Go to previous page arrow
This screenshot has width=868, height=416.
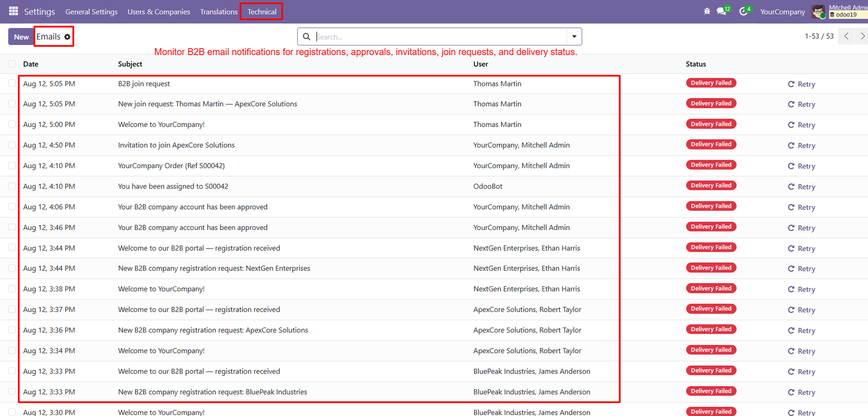coord(846,36)
